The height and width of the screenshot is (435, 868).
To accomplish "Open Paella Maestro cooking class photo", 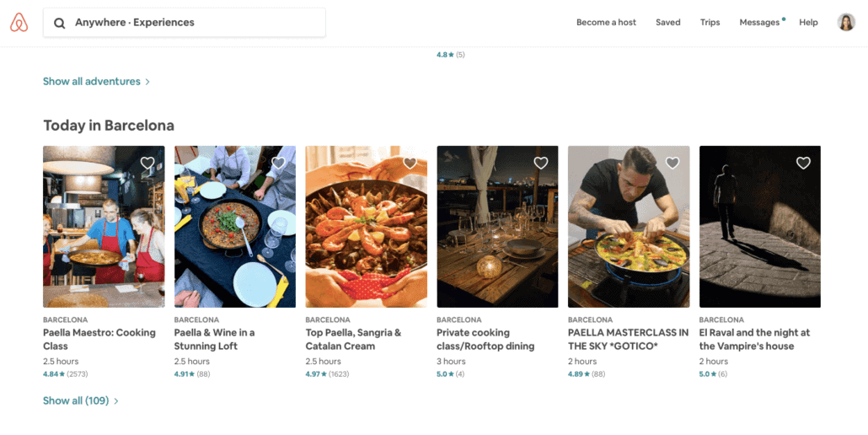I will (104, 227).
